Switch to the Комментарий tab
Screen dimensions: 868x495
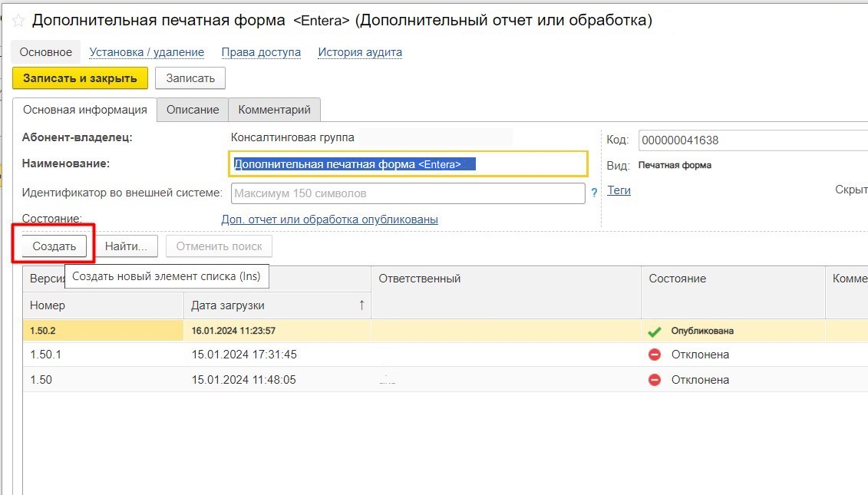click(275, 110)
